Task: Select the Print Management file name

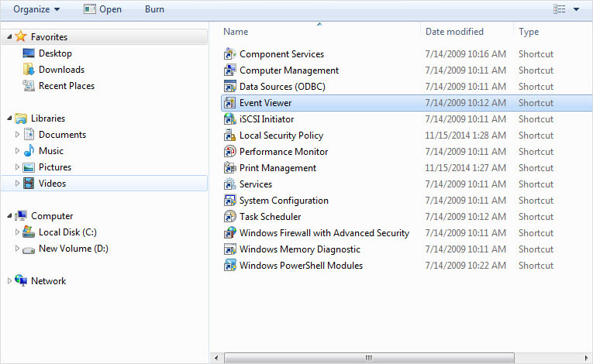Action: (x=278, y=168)
